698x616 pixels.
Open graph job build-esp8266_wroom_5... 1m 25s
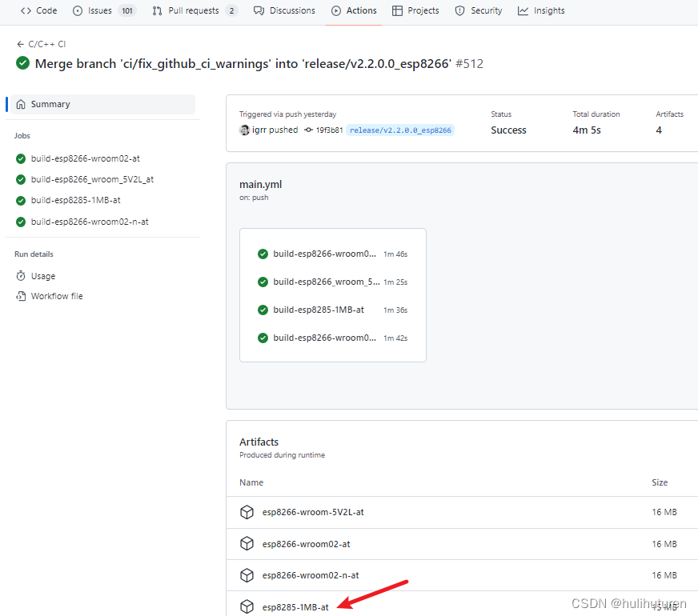pos(332,282)
